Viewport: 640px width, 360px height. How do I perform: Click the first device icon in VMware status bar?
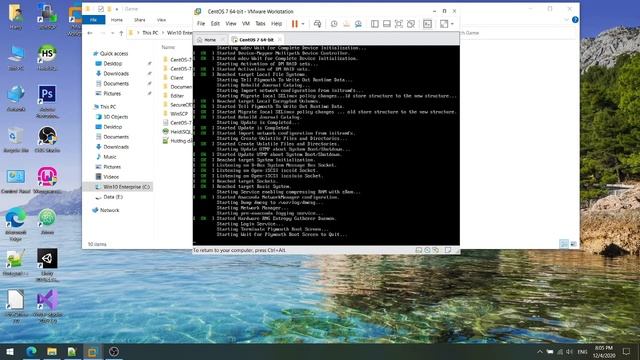(x=418, y=250)
